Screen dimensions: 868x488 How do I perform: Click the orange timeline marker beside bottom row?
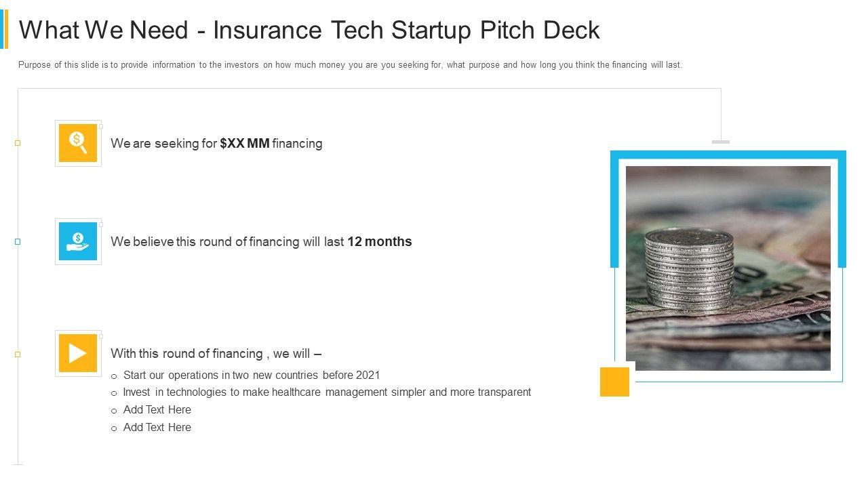click(18, 354)
